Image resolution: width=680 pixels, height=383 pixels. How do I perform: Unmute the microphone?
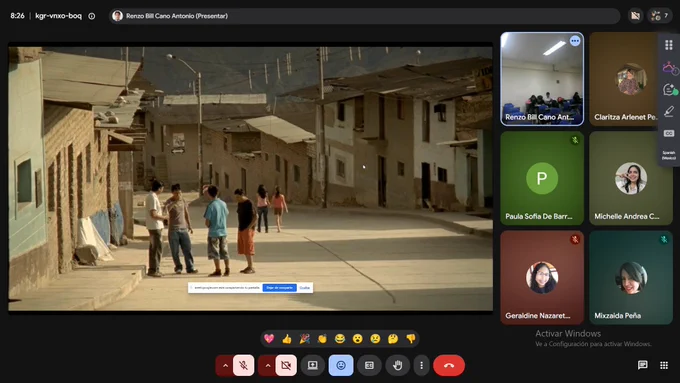244,366
